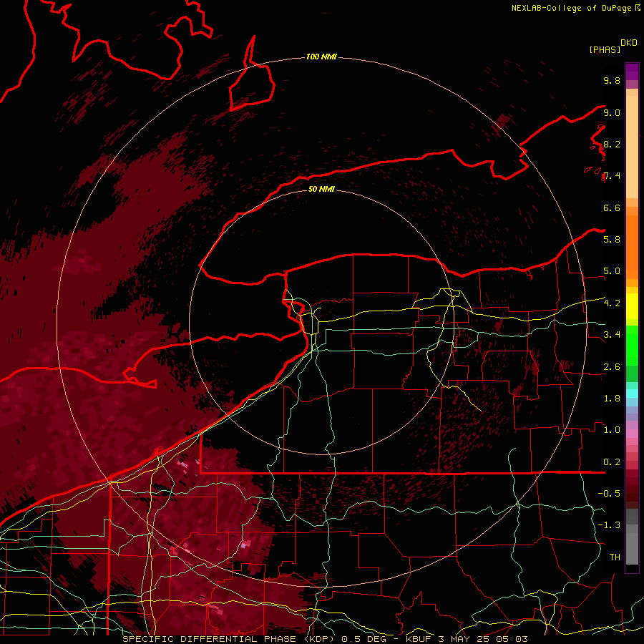Click the cyan swatch in the colorbar
The height and width of the screenshot is (644, 644).
pos(632,394)
